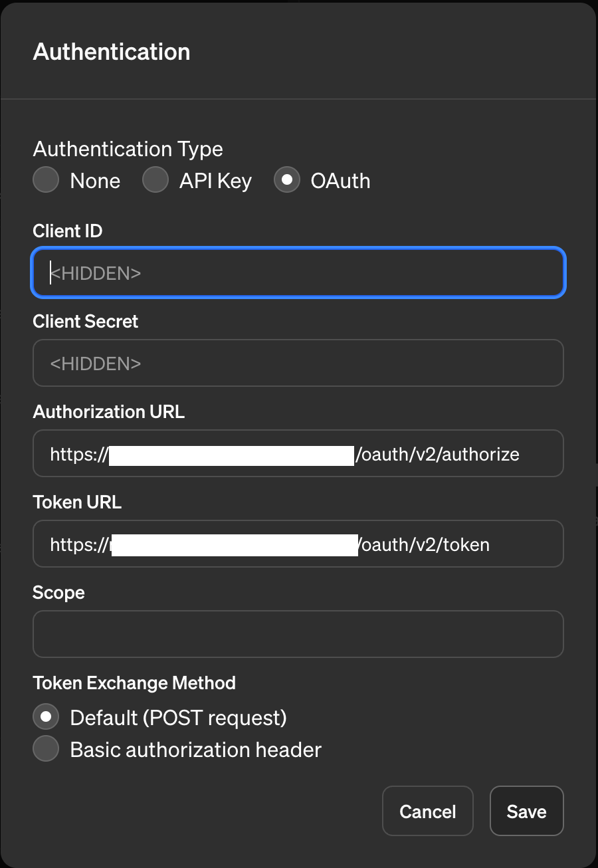Click the Client ID field label
The width and height of the screenshot is (598, 868).
(x=68, y=231)
